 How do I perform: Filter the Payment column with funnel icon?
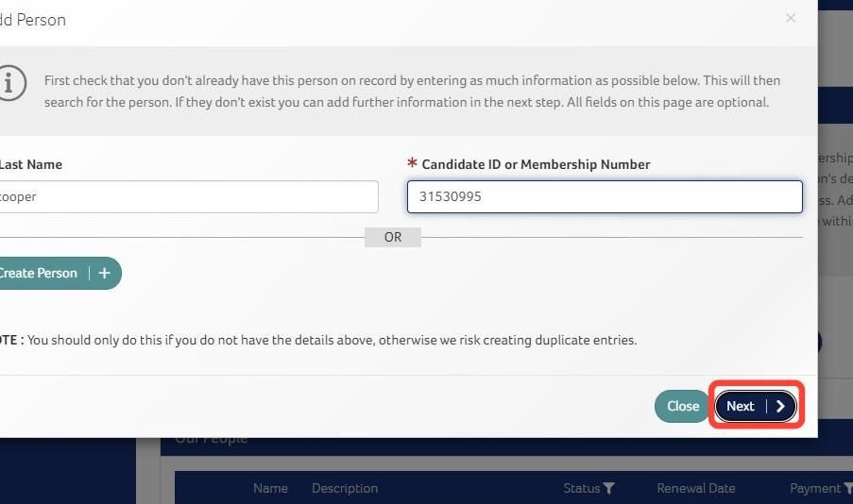[848, 488]
